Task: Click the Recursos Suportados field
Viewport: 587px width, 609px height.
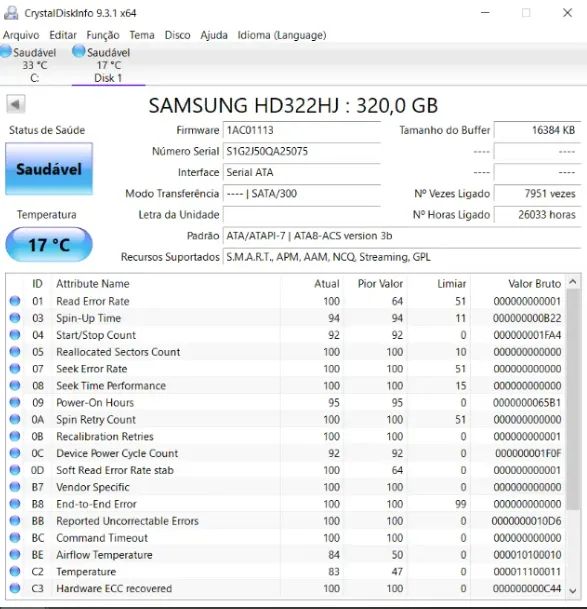Action: click(x=402, y=257)
